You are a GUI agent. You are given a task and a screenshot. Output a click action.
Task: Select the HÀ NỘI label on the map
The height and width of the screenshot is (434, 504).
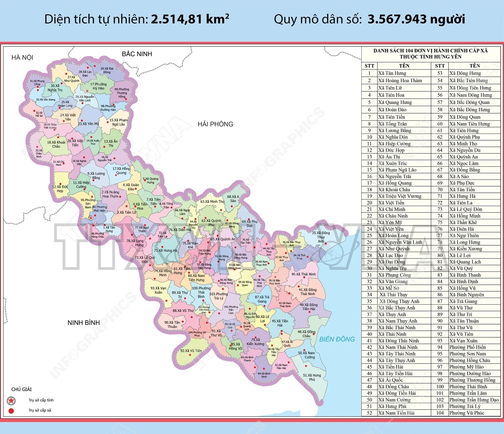22,57
